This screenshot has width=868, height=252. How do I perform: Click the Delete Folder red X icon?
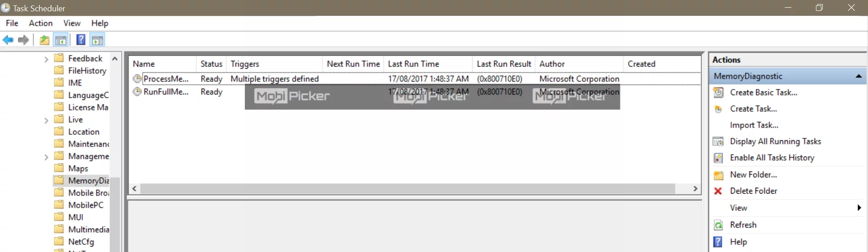[718, 191]
